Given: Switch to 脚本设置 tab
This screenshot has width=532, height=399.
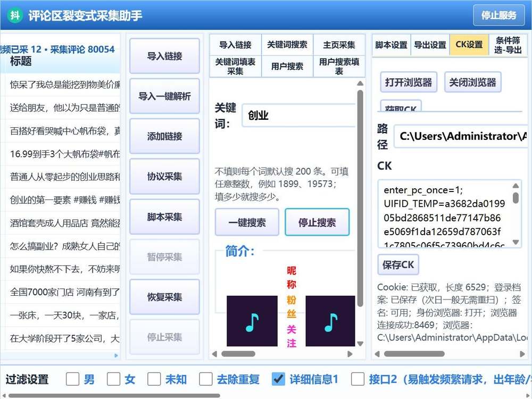Looking at the screenshot, I should click(x=391, y=45).
